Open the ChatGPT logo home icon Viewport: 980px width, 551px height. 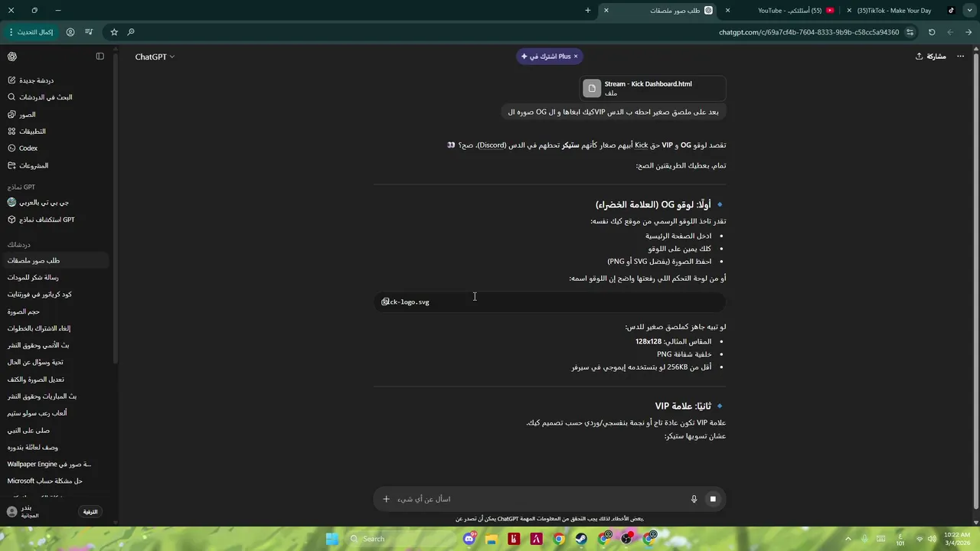click(x=12, y=57)
